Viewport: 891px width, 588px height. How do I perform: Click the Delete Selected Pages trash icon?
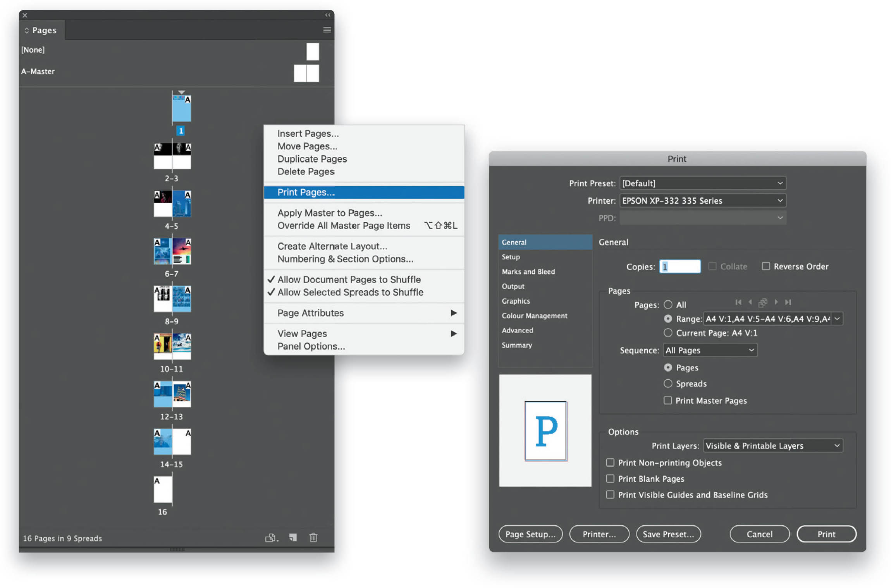313,537
